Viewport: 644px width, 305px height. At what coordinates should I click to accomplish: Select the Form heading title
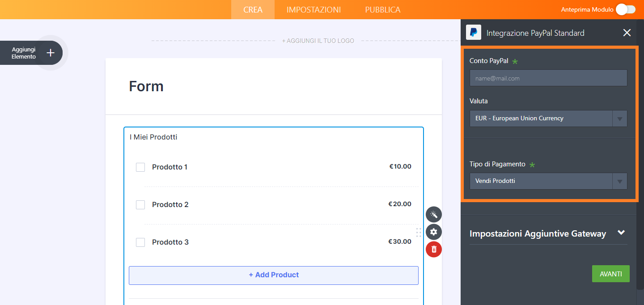click(x=146, y=86)
